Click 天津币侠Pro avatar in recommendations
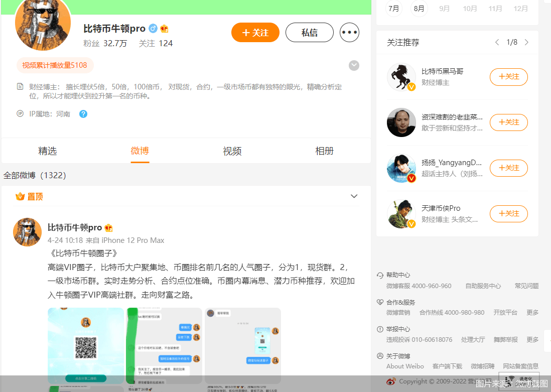Image resolution: width=551 pixels, height=392 pixels. [401, 214]
